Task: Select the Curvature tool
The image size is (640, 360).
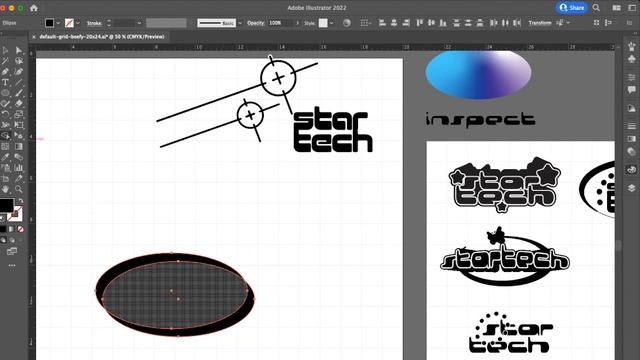Action: pos(19,72)
